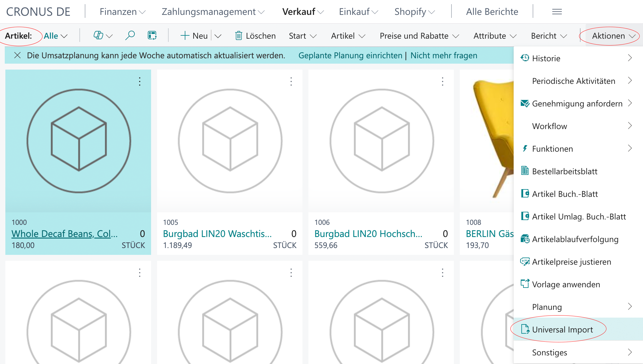The width and height of the screenshot is (643, 364).
Task: Click Geplante Planung einrichten link
Action: point(350,55)
